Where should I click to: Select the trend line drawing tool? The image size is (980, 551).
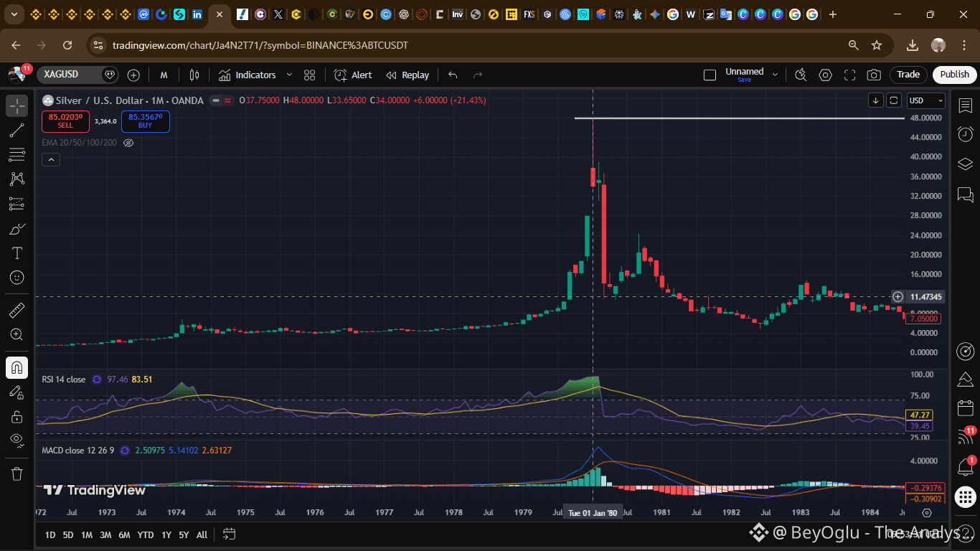(17, 130)
